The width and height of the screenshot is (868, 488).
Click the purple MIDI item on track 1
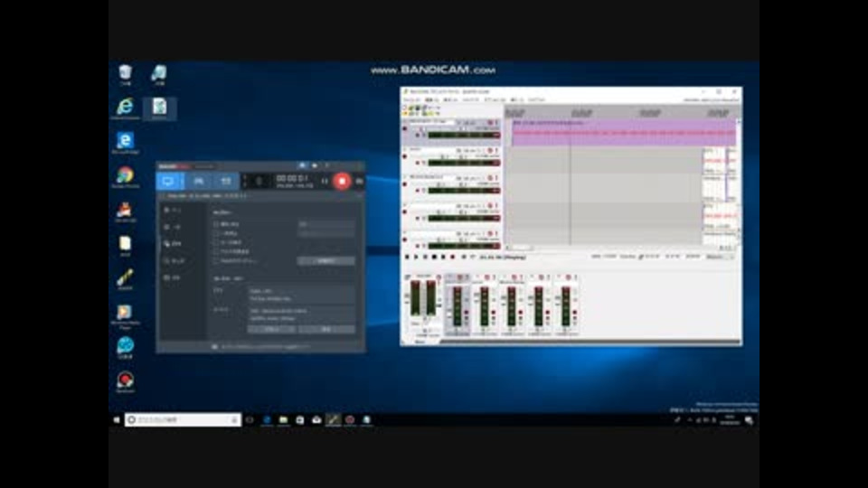tap(623, 133)
